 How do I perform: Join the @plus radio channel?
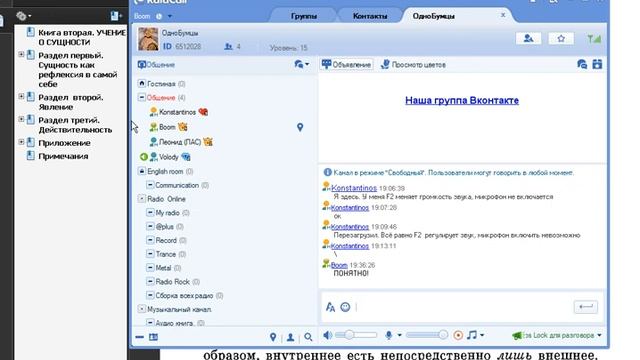[165, 227]
